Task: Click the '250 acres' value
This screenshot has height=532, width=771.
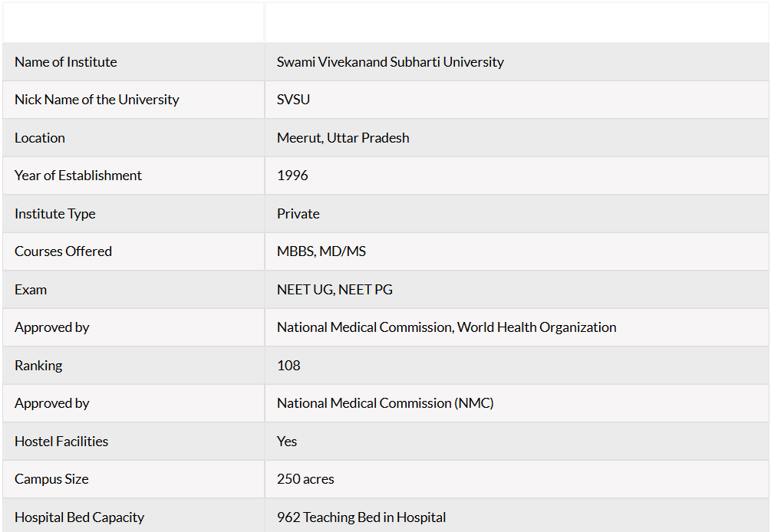Action: click(x=305, y=479)
